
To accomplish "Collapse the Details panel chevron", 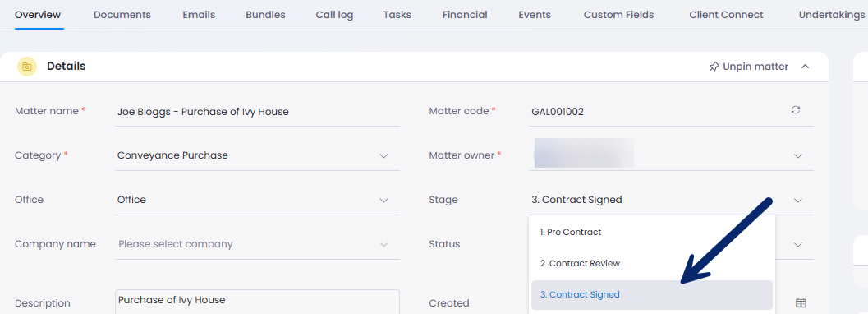I will [806, 67].
